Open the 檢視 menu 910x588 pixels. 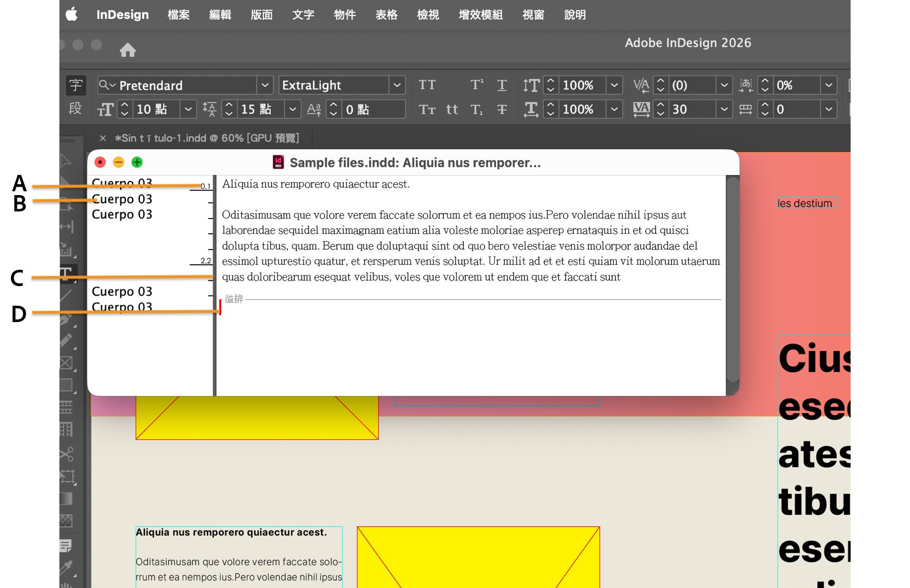(428, 15)
